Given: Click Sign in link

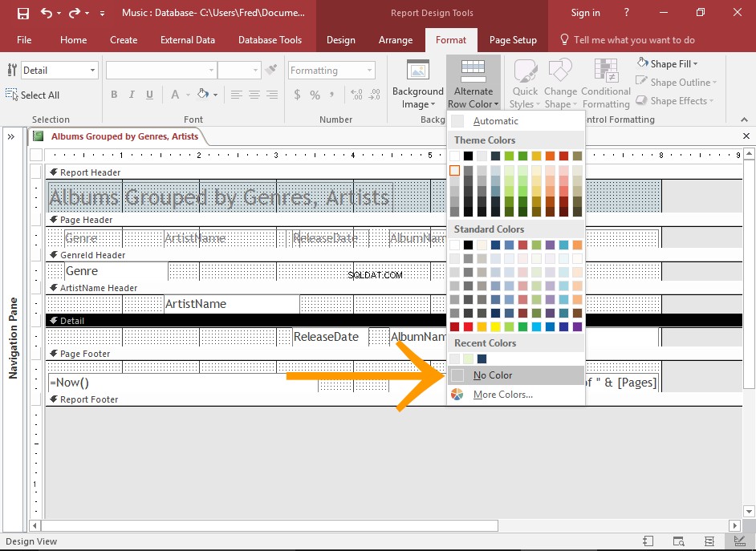Looking at the screenshot, I should tap(585, 13).
